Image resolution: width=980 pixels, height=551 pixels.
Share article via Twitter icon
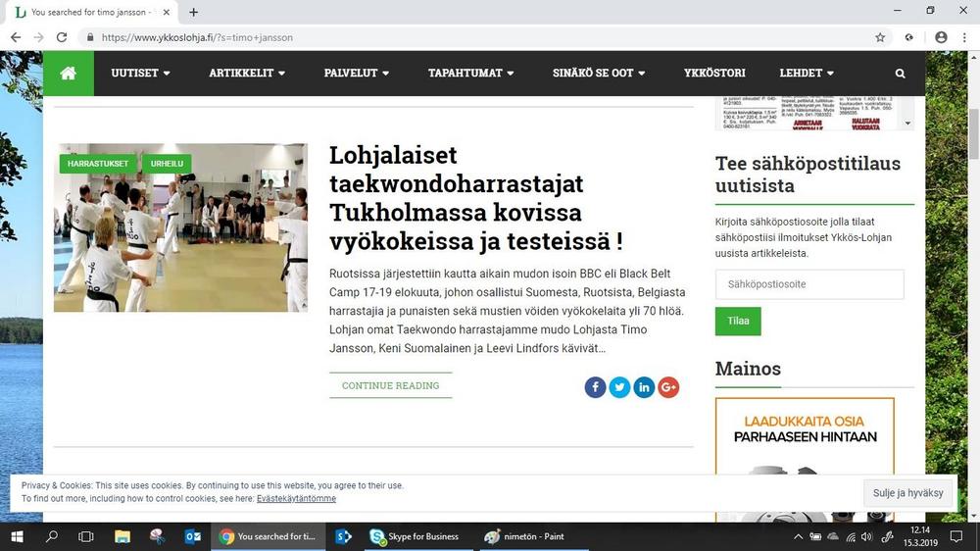(x=619, y=387)
